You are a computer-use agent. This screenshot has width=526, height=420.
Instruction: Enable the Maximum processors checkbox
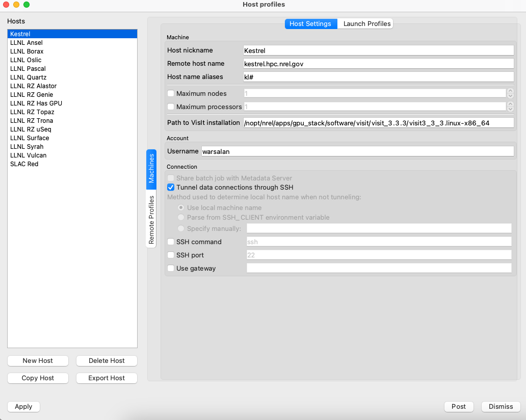coord(171,107)
